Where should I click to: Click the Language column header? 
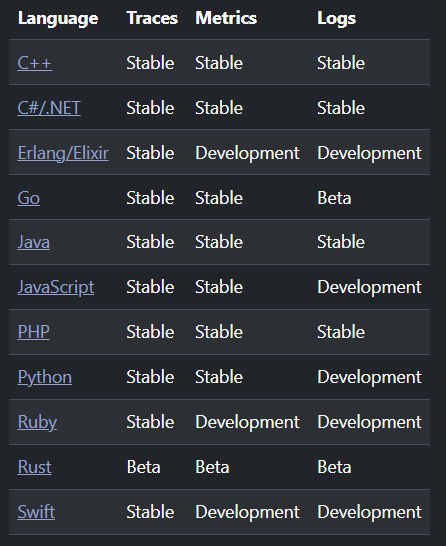coord(58,18)
